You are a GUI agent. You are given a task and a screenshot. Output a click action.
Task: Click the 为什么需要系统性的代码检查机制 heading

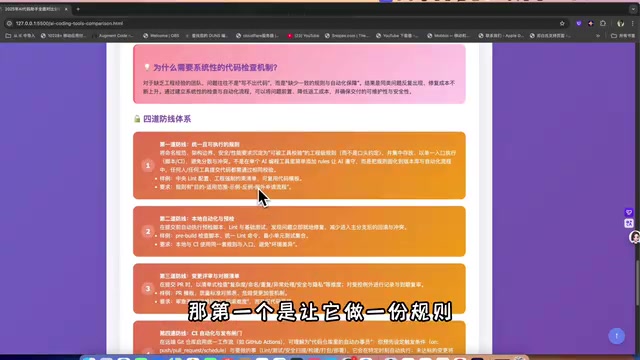(215, 68)
